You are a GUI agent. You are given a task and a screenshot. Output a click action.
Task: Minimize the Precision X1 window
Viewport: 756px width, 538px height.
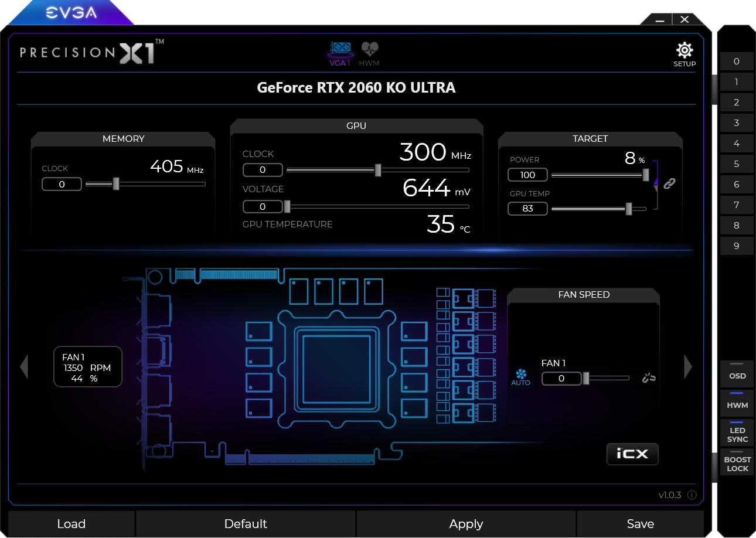pyautogui.click(x=660, y=19)
